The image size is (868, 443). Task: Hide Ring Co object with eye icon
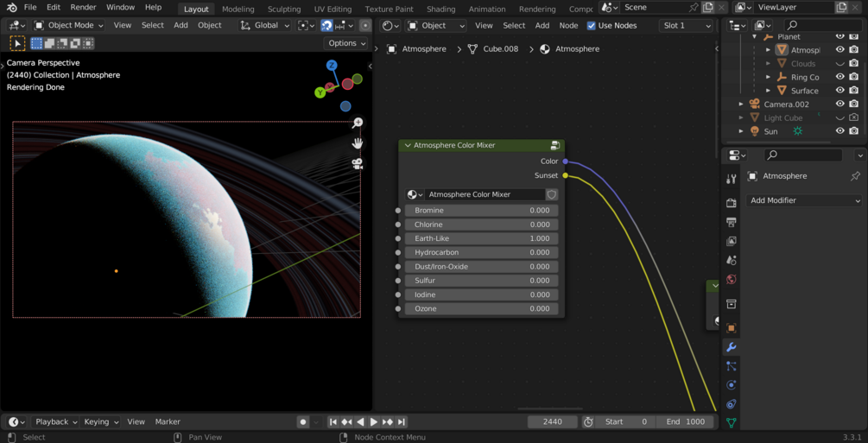839,77
